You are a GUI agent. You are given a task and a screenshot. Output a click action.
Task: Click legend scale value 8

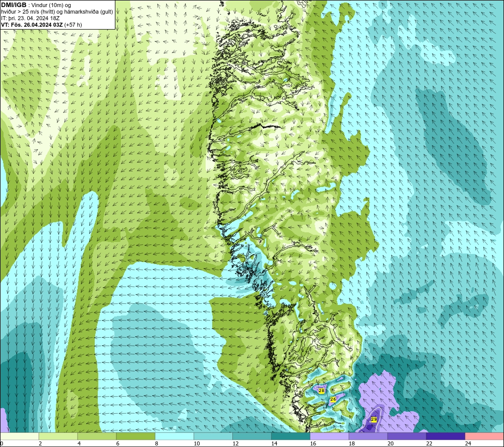point(157,443)
